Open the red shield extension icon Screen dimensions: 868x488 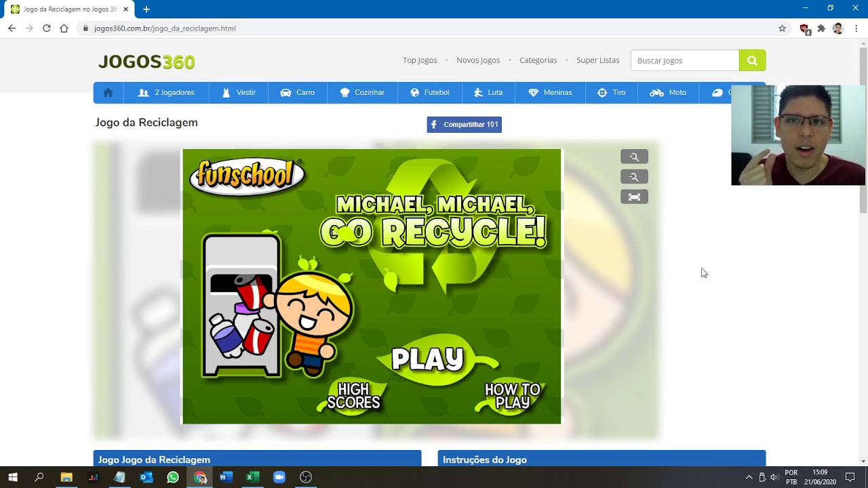805,28
